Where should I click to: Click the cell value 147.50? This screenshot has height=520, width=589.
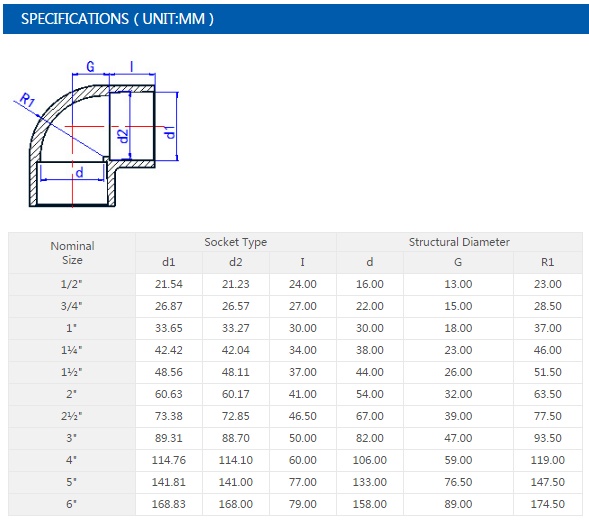tap(547, 482)
